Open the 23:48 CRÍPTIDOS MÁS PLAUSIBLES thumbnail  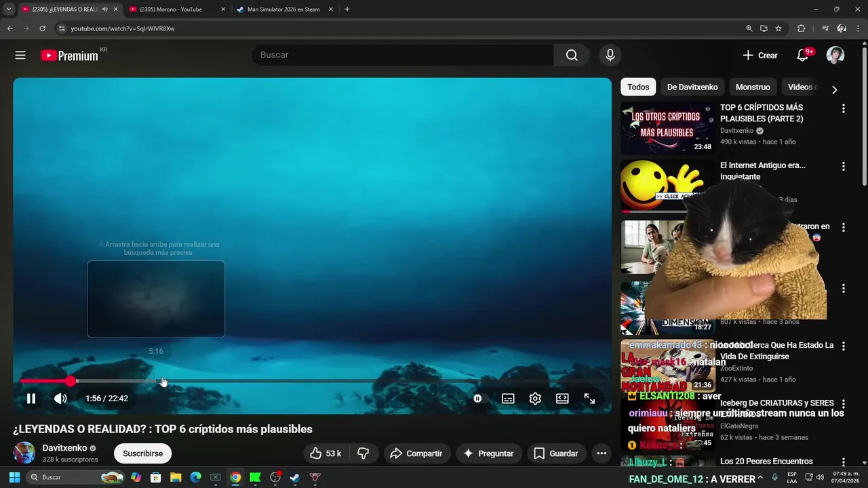tap(668, 128)
